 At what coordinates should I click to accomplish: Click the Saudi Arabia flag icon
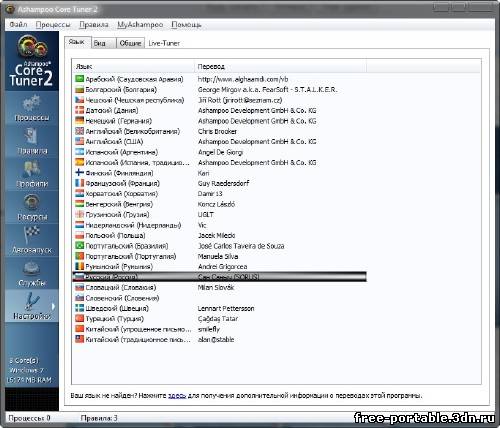tap(79, 79)
